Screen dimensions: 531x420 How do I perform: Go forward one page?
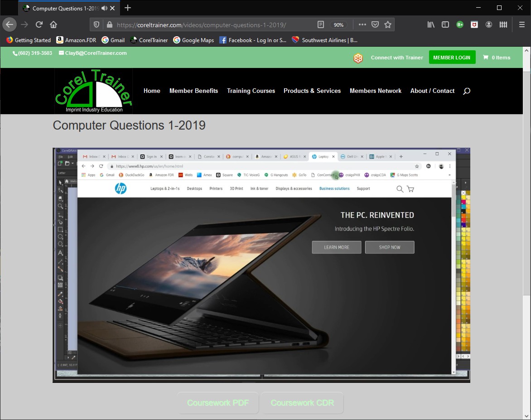pyautogui.click(x=24, y=24)
